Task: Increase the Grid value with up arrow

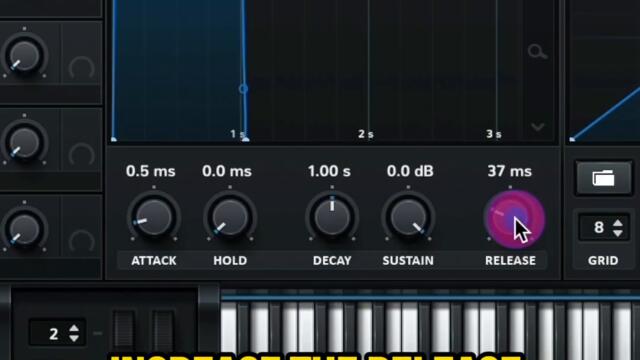Action: [x=618, y=223]
